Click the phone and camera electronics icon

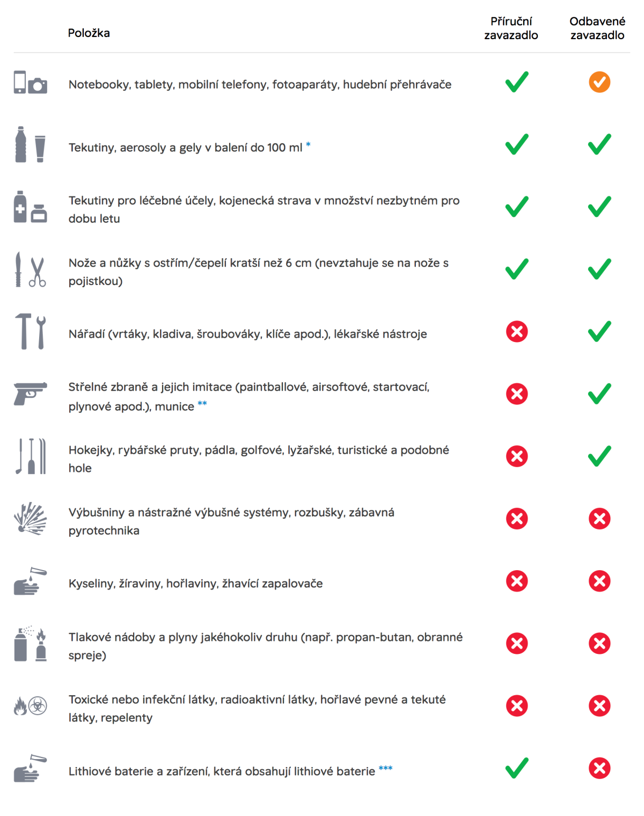tap(30, 83)
